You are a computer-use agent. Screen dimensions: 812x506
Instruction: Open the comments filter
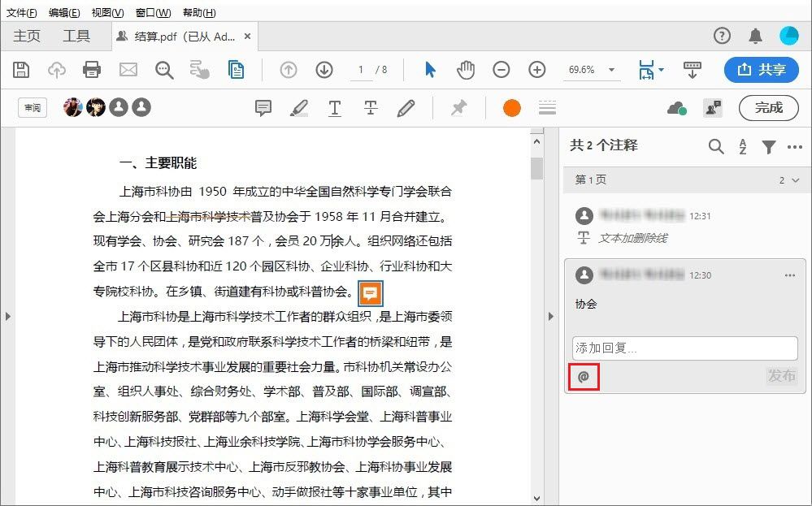click(769, 147)
